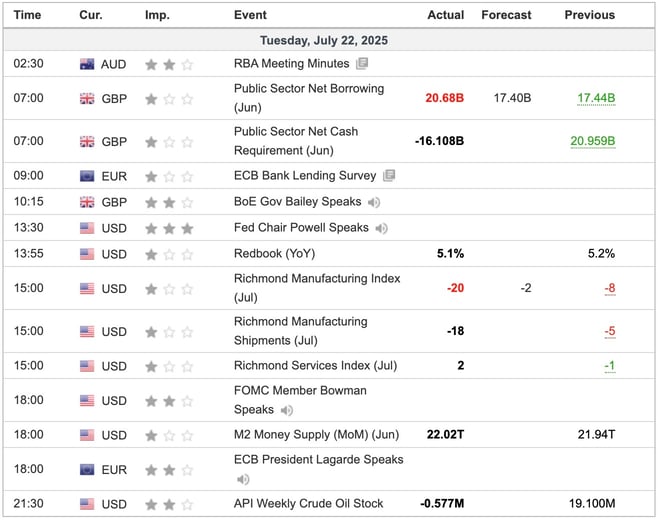Click US flag in Redbook (YoY) row
Viewport: 658px width, 520px height.
[x=87, y=254]
